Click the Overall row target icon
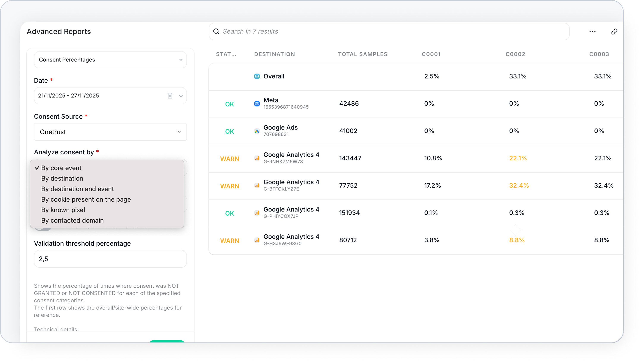Viewport: 643px width, 364px height. (x=257, y=76)
